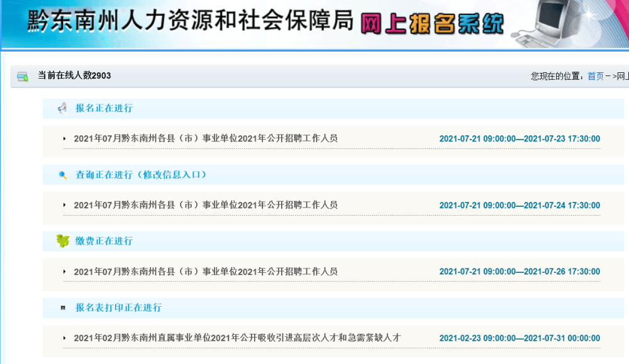Open the 查询正在进行（修改信息入口） section header
The image size is (629, 364).
tap(141, 175)
